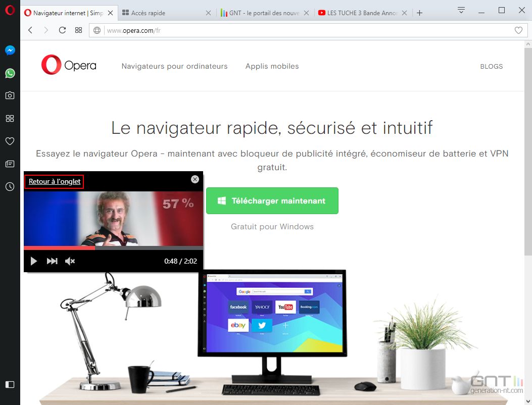Take a snapshot with the camera icon
Viewport: 532px width, 405px height.
pos(10,95)
